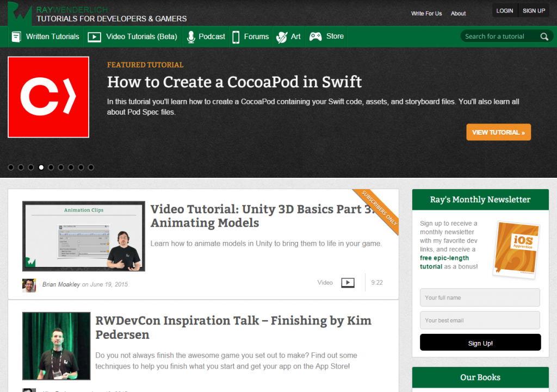Click the Your full name field

click(480, 297)
